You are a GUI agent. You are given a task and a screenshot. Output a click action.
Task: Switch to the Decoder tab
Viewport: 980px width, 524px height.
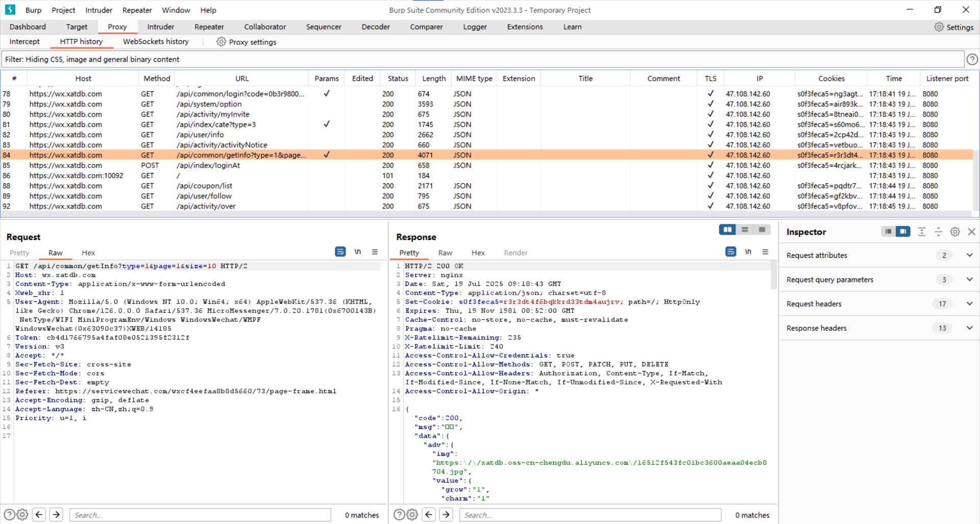pyautogui.click(x=376, y=27)
